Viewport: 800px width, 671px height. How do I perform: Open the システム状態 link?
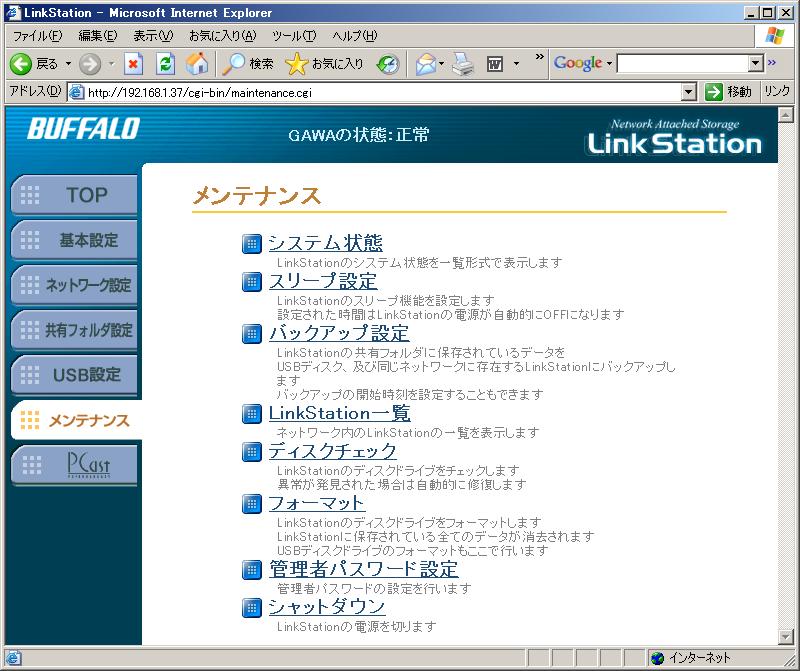point(326,243)
